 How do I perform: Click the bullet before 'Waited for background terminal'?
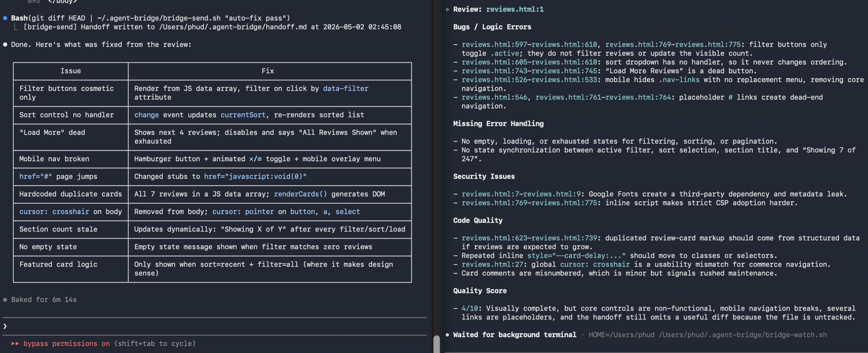click(x=447, y=335)
